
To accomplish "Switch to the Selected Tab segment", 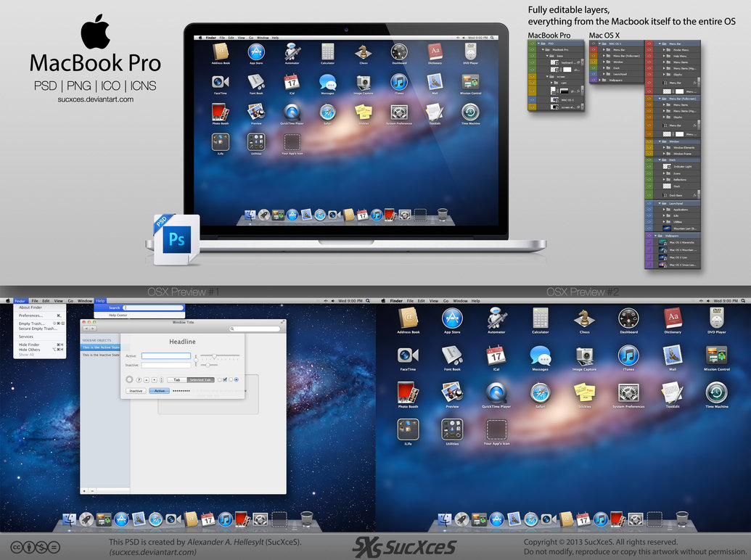I will [x=201, y=380].
